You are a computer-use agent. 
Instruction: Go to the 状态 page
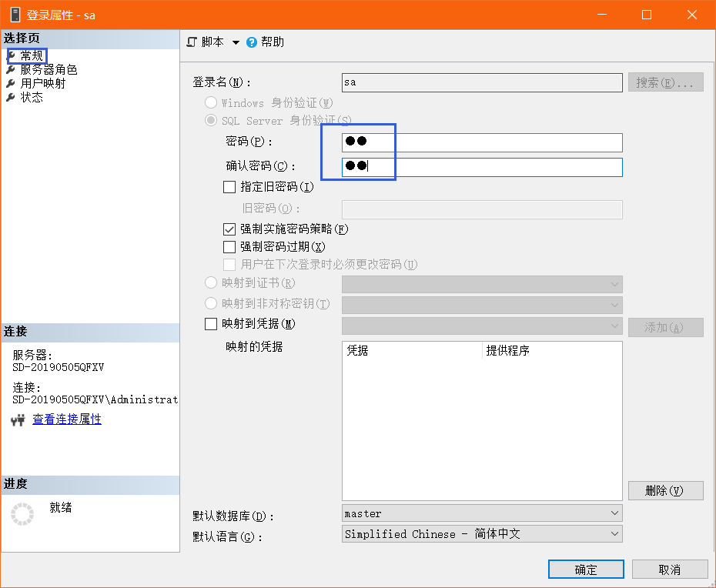(x=32, y=97)
